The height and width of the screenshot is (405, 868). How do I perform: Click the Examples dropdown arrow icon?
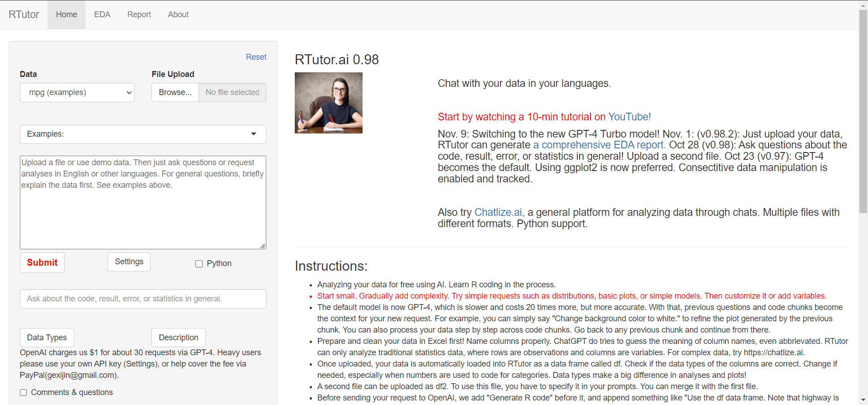pos(254,134)
